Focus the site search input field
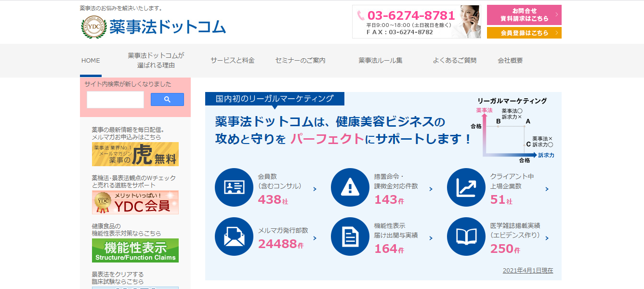Screen dimensions: 644x289 click(116, 100)
